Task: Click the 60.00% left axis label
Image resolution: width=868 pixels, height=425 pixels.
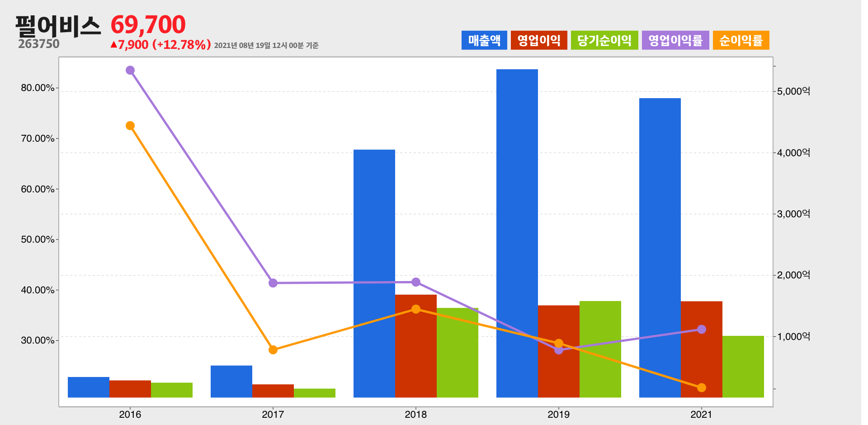Action: [x=38, y=189]
